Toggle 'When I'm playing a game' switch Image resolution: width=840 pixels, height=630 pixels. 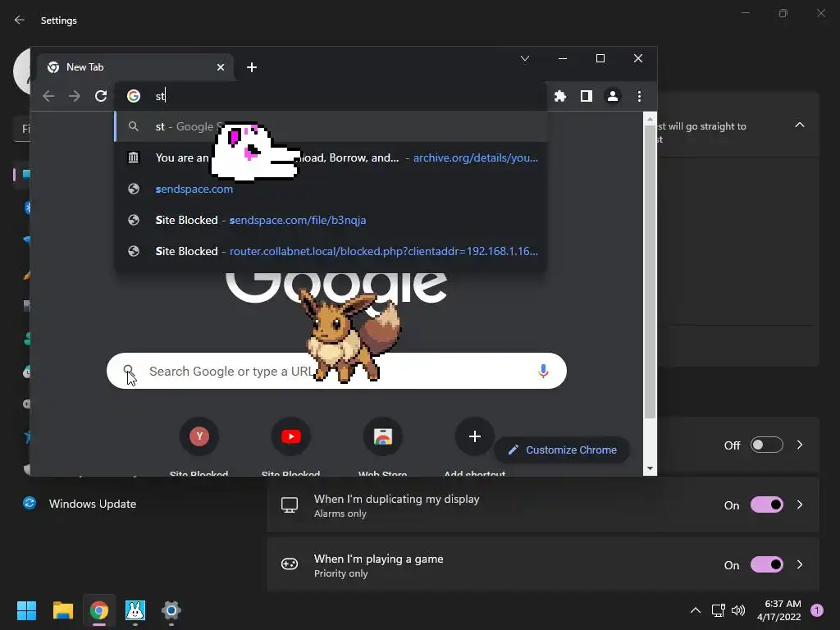click(767, 565)
